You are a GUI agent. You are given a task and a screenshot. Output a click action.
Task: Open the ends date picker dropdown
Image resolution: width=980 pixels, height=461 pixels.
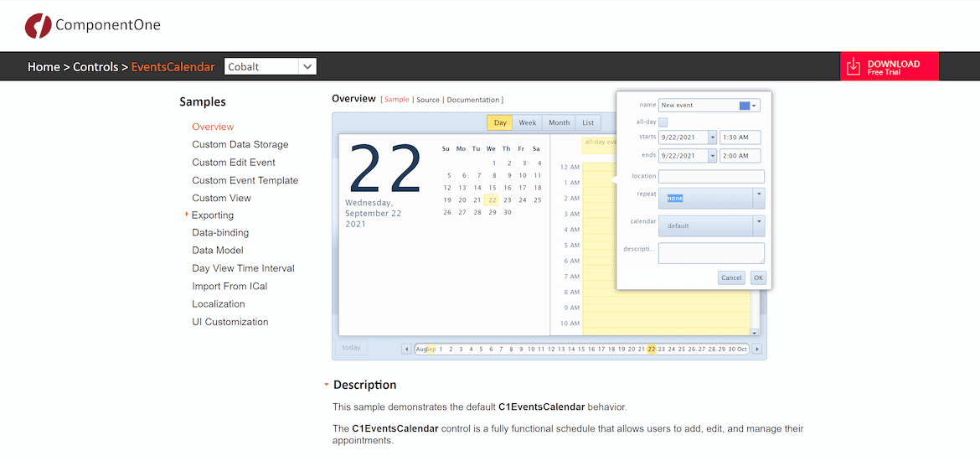coord(713,156)
